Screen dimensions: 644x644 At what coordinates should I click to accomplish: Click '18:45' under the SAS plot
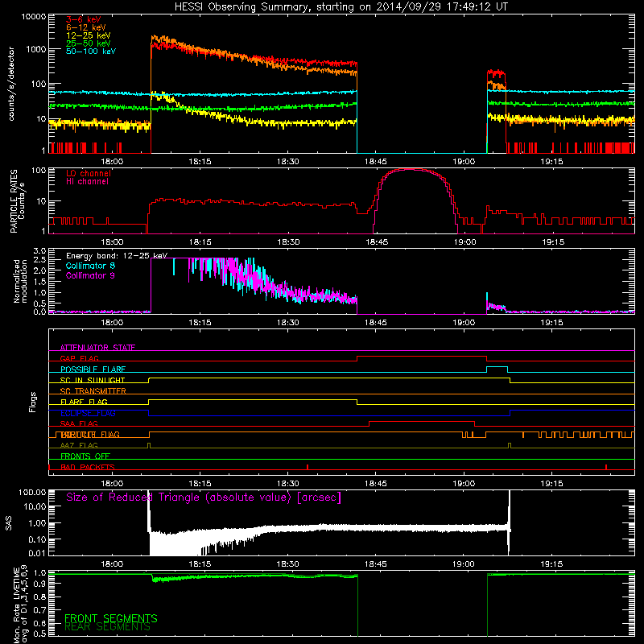click(376, 564)
